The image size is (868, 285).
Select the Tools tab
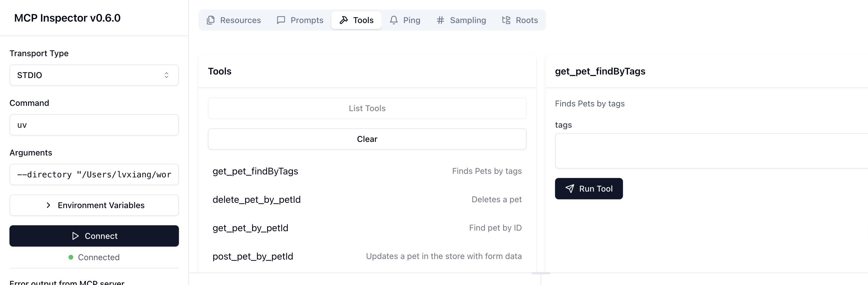(x=356, y=20)
